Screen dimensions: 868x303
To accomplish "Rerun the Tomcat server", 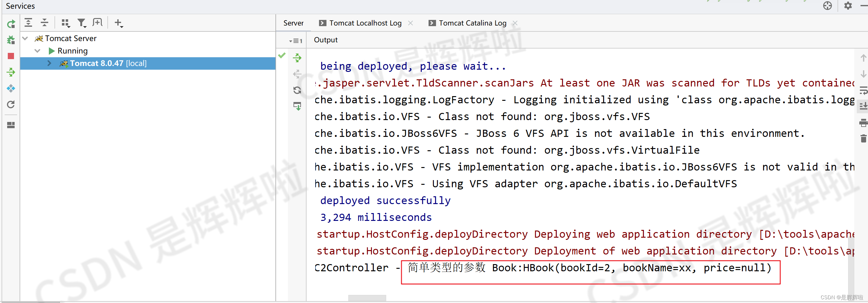I will pyautogui.click(x=11, y=24).
